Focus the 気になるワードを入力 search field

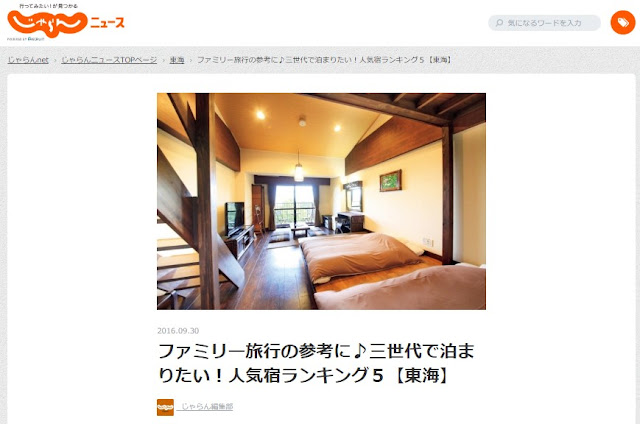(544, 23)
